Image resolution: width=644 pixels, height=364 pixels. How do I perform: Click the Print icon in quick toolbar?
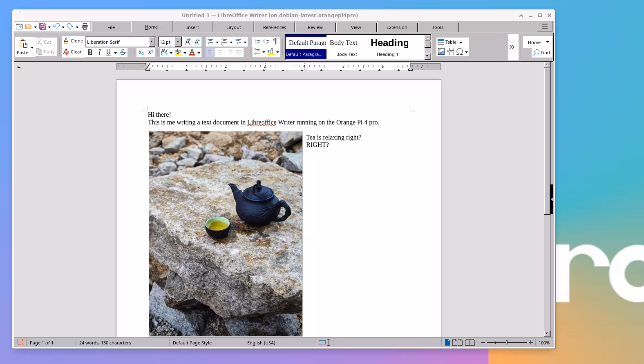(x=85, y=27)
